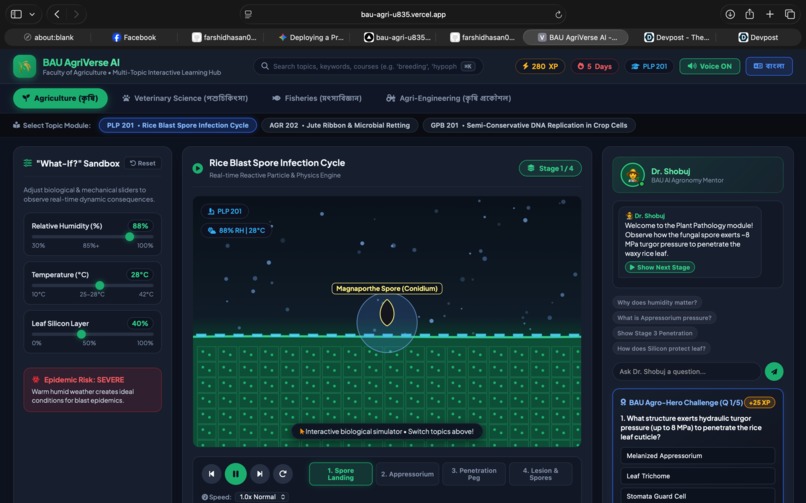Screen dimensions: 806x503
Task: Click the BAU AgriVerse AI logo icon
Action: [x=24, y=66]
